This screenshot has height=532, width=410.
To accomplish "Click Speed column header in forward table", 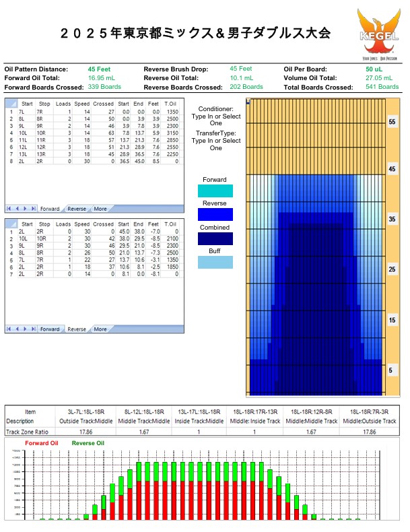I will click(81, 104).
